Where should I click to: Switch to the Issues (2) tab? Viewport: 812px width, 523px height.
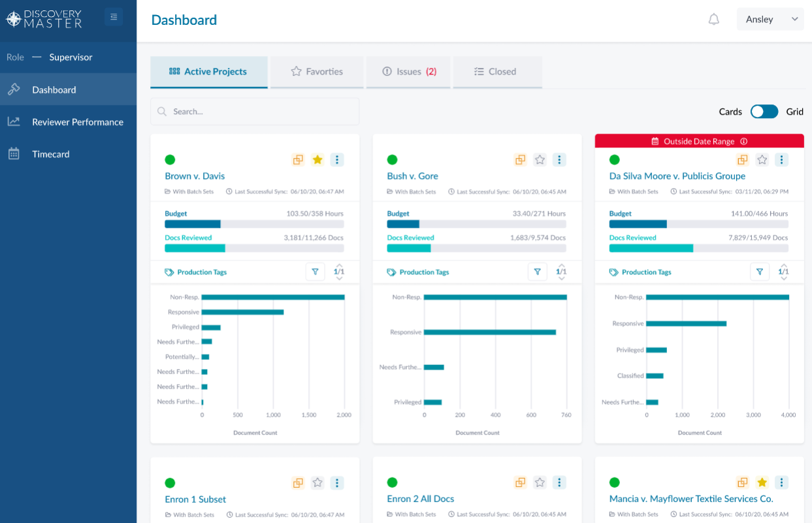point(408,72)
